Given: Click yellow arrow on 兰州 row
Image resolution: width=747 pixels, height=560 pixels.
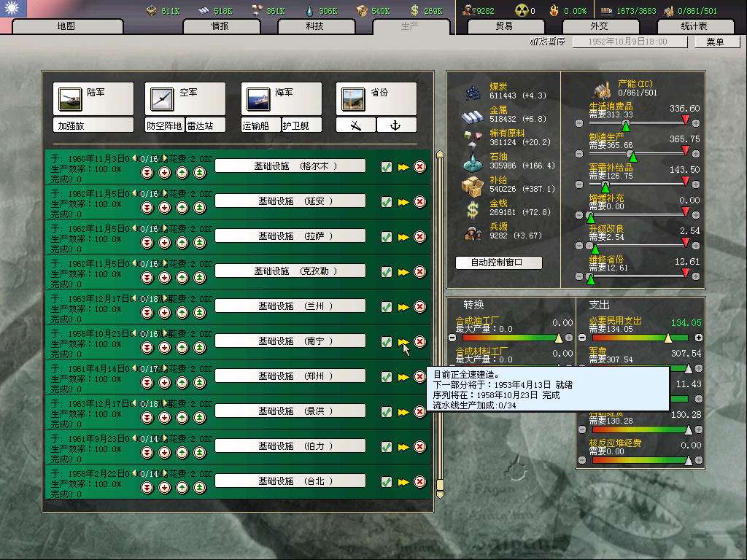Looking at the screenshot, I should tap(403, 307).
